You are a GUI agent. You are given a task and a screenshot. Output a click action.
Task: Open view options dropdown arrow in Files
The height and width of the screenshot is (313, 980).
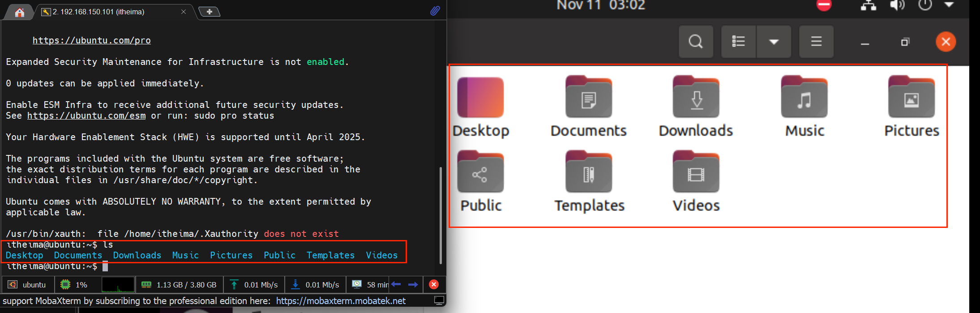(774, 42)
